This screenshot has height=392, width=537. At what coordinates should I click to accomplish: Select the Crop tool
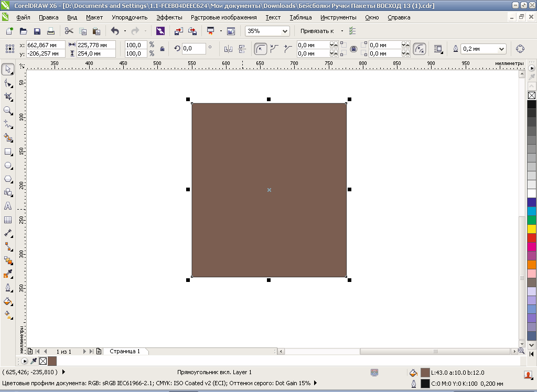8,97
